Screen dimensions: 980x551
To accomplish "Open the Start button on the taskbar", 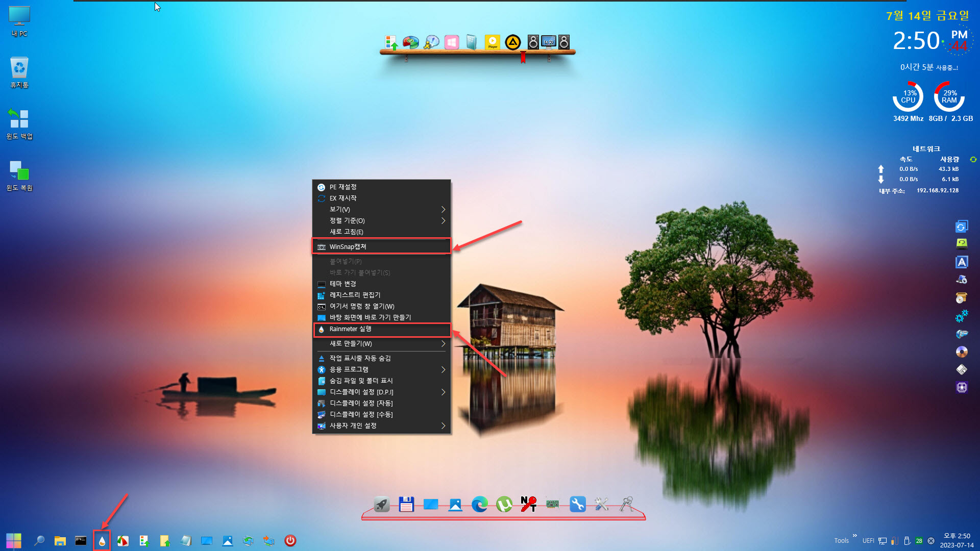I will (x=14, y=541).
